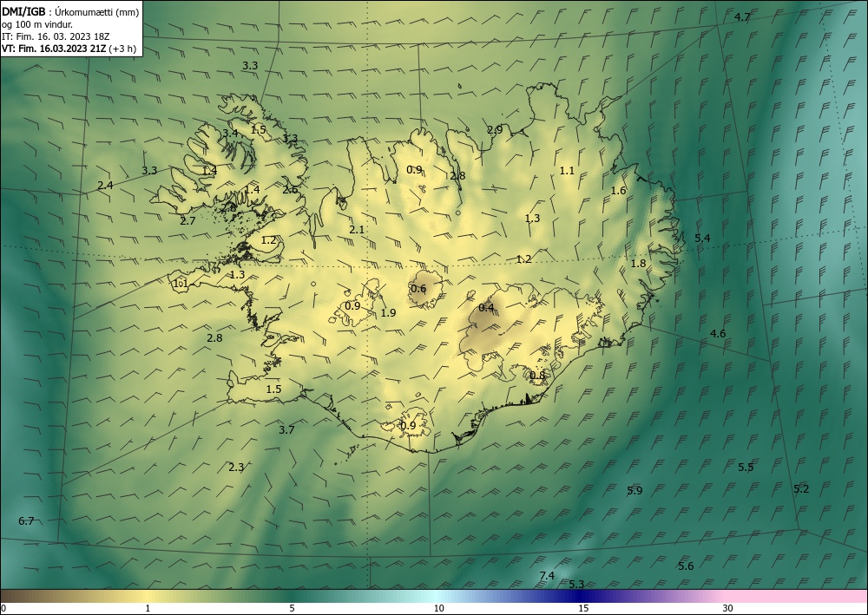The width and height of the screenshot is (868, 615).
Task: Select the 0.4 value on Vatnajökull glacier
Action: (x=486, y=308)
